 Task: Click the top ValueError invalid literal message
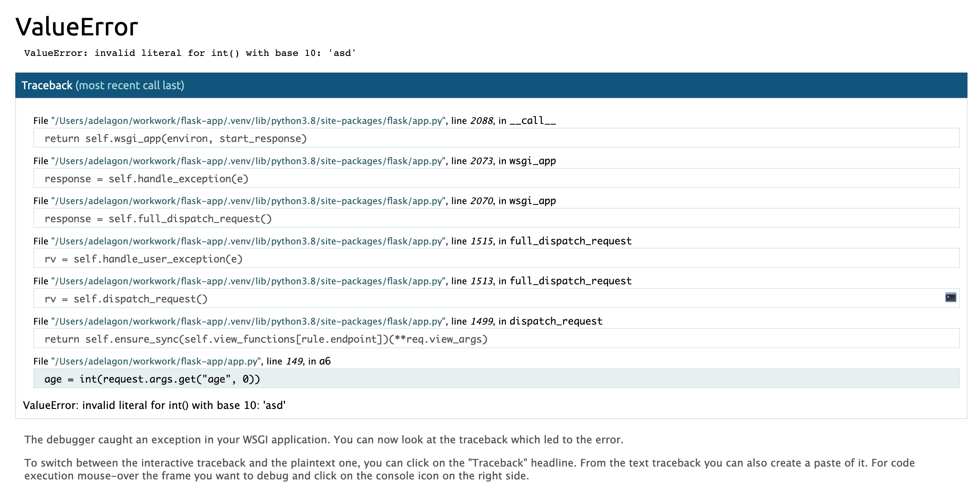coord(190,53)
